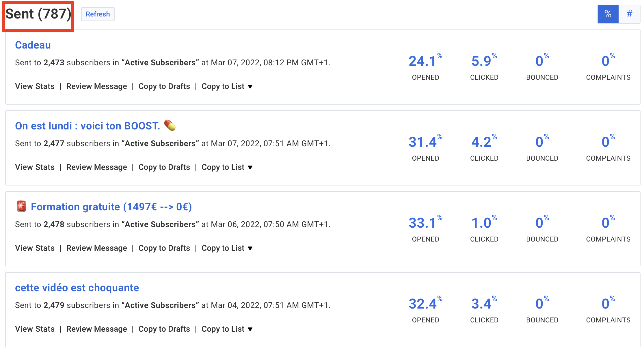
Task: Expand Copy to List for BOOST broadcast
Action: click(x=227, y=167)
